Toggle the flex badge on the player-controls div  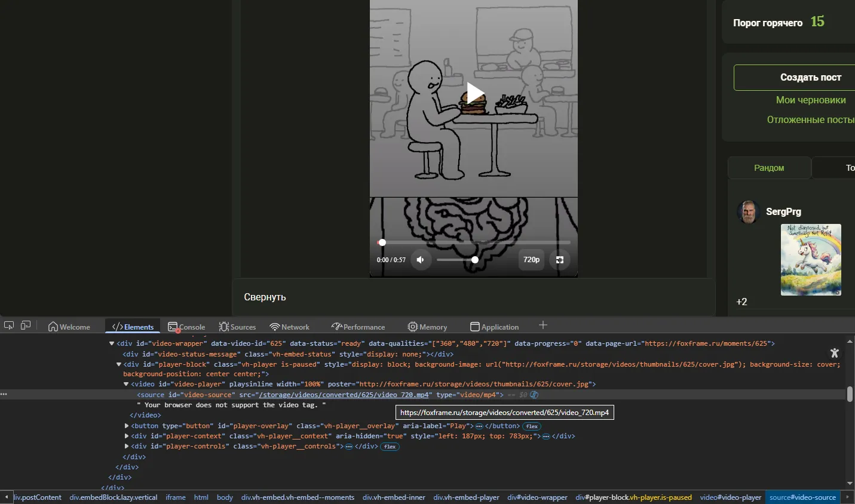coord(390,447)
